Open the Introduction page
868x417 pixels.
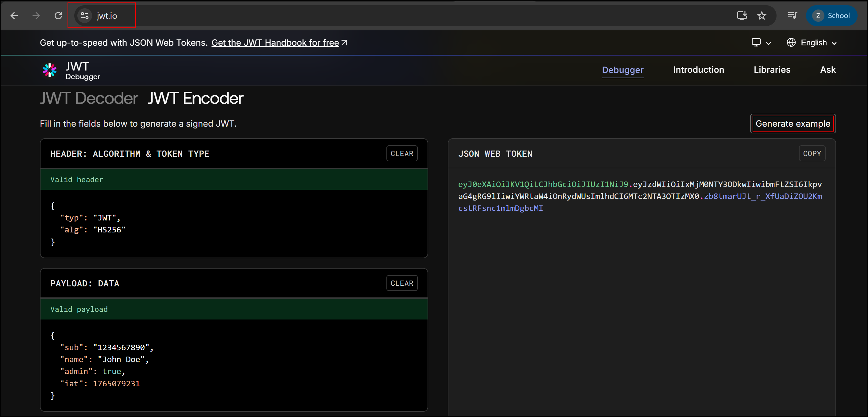699,70
